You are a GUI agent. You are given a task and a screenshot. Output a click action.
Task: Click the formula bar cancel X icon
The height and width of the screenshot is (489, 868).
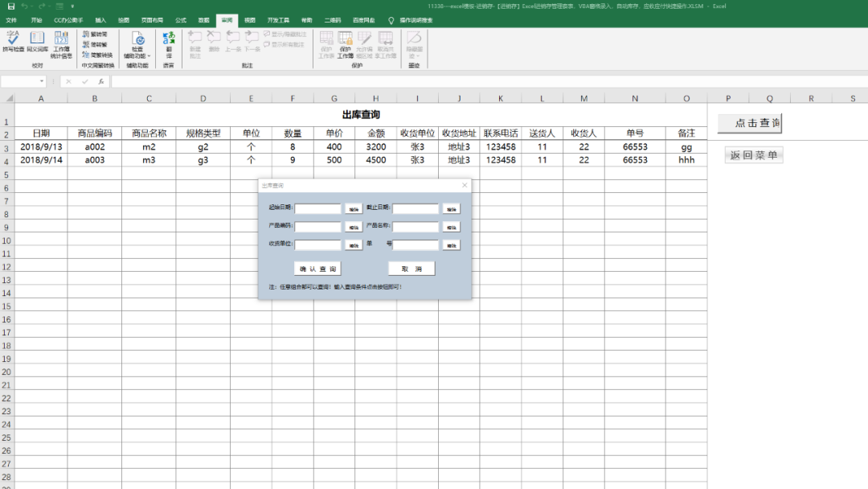click(68, 81)
